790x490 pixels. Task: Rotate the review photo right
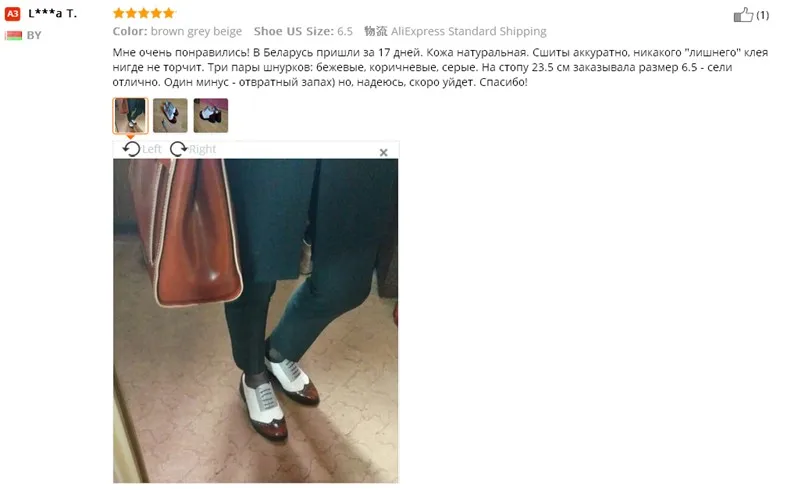[178, 149]
